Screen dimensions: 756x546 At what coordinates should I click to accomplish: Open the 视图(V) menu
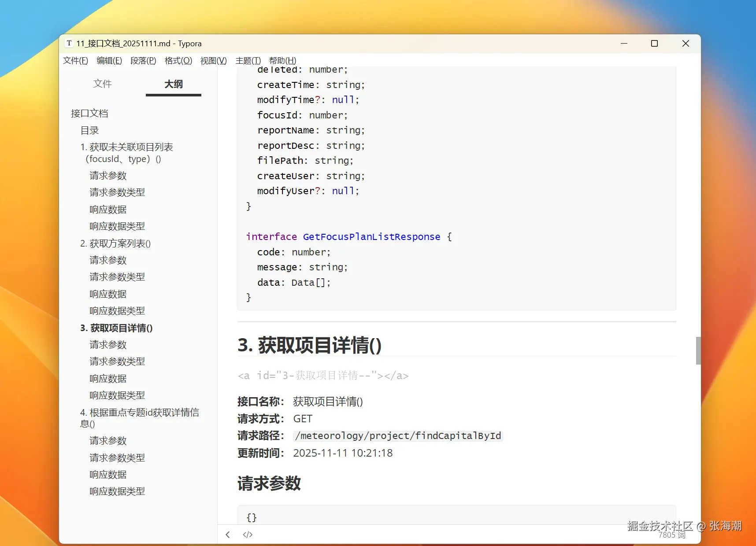(213, 60)
